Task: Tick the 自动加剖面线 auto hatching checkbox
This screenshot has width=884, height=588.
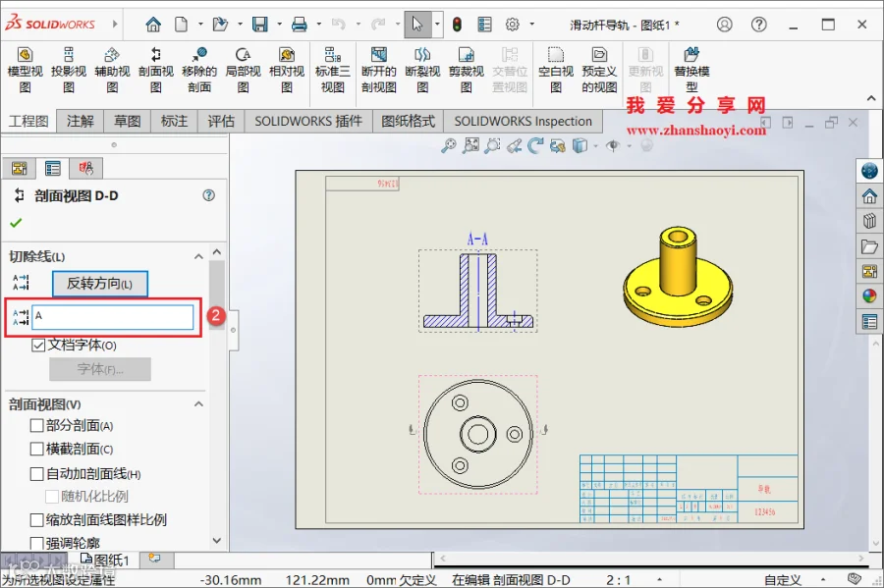Action: point(36,474)
